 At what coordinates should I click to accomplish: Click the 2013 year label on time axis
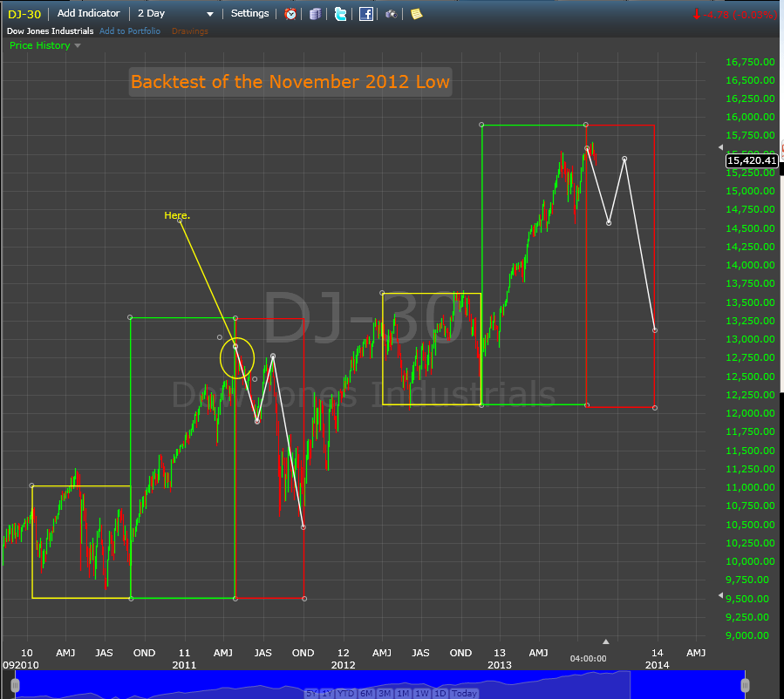point(500,665)
